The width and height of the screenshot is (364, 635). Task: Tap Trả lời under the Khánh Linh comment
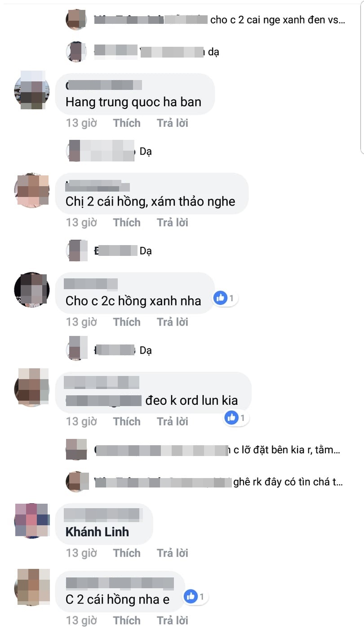point(172,553)
